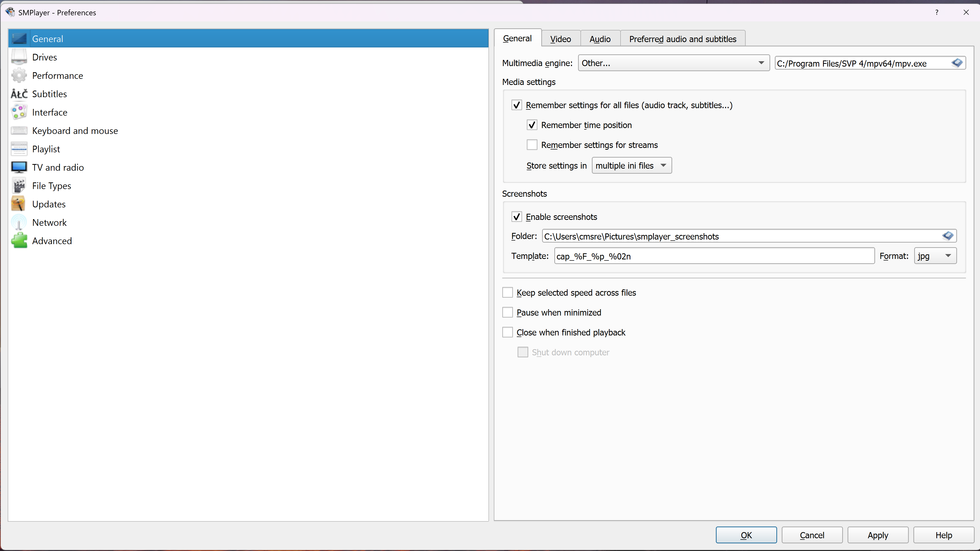The width and height of the screenshot is (980, 551).
Task: Click the Help button
Action: [944, 535]
